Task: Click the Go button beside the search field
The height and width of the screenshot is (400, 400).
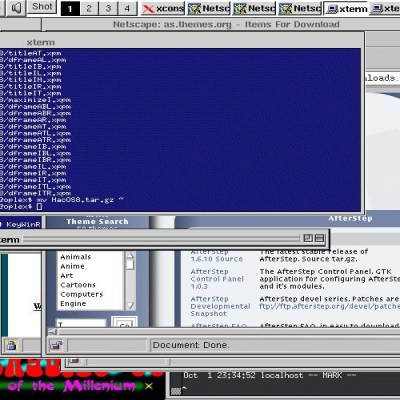Action: (x=124, y=324)
